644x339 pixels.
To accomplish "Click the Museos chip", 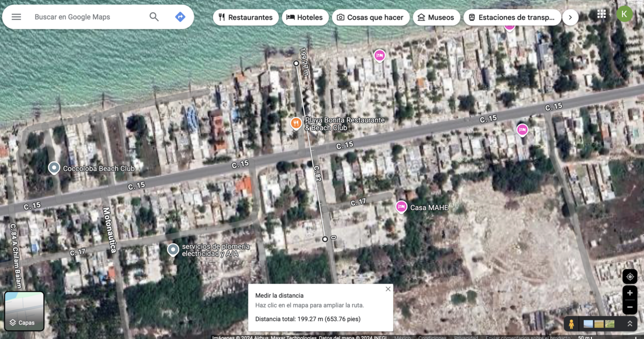I will (436, 17).
